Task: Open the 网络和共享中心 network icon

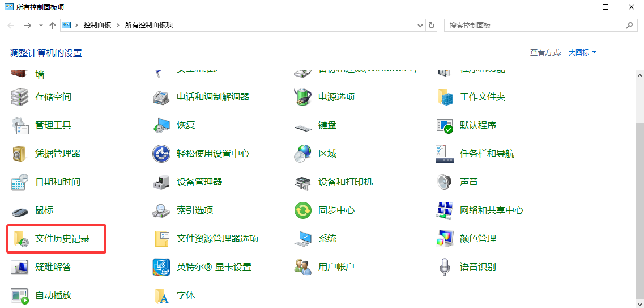Action: [445, 210]
